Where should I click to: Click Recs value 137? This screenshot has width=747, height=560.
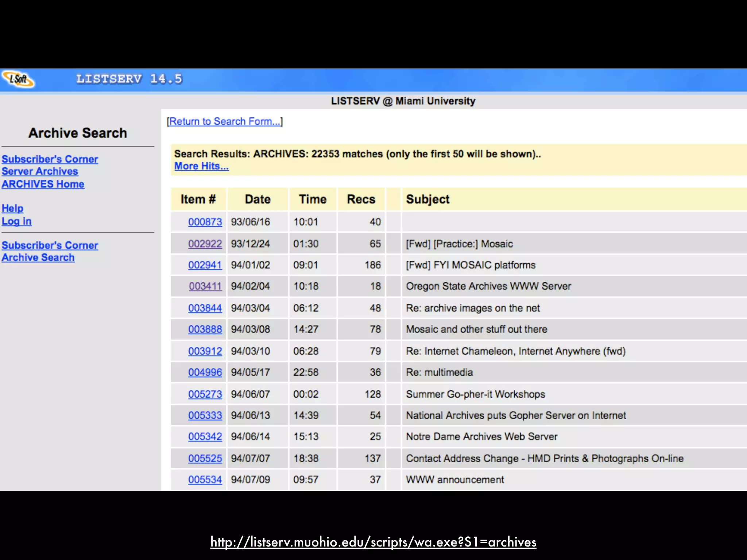373,458
